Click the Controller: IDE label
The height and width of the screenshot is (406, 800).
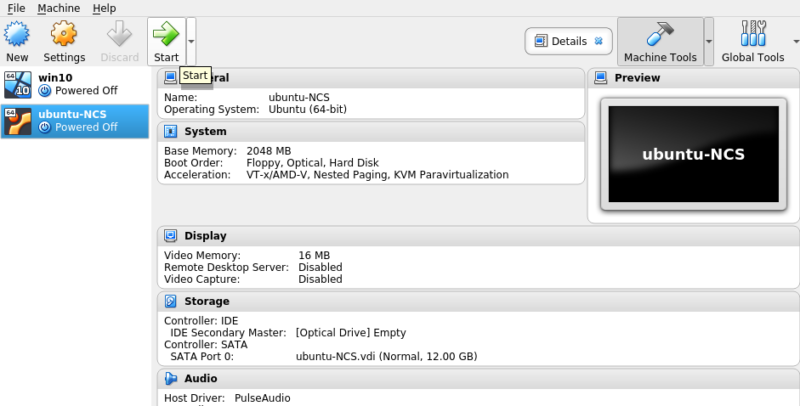point(201,321)
